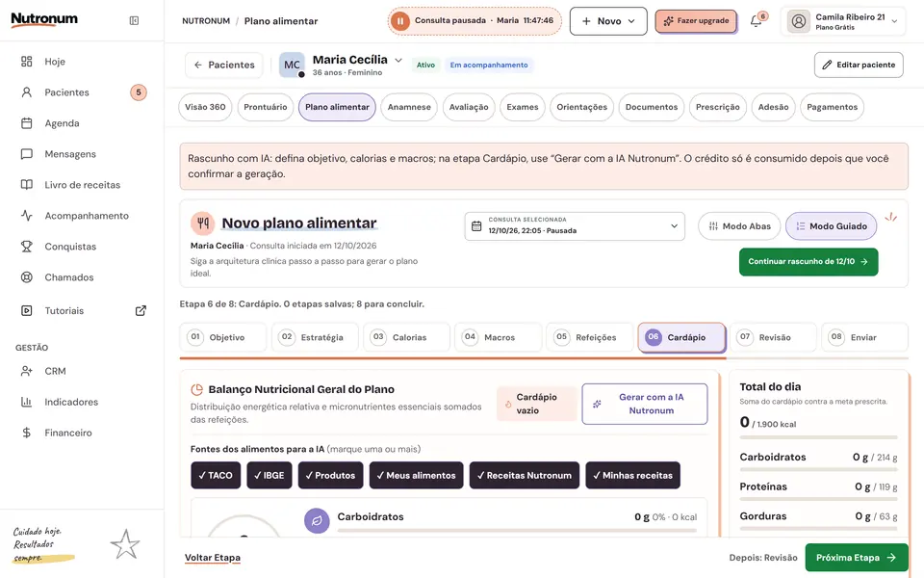Open the Prontuário tab

click(266, 107)
